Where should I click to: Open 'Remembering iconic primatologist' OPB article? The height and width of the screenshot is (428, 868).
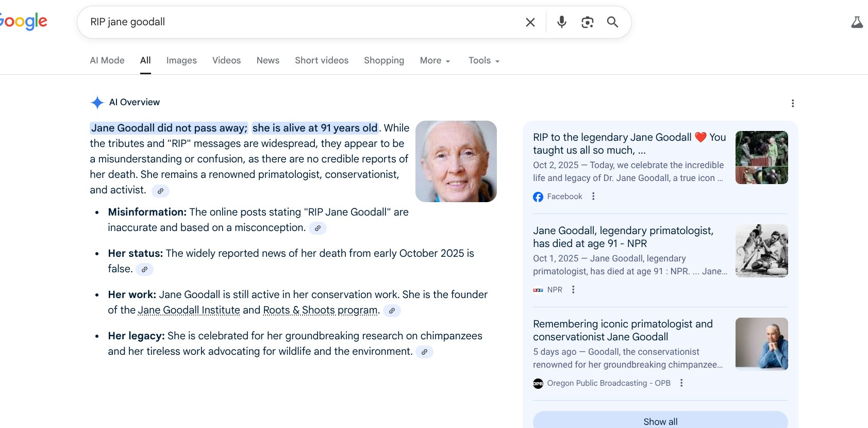[623, 331]
